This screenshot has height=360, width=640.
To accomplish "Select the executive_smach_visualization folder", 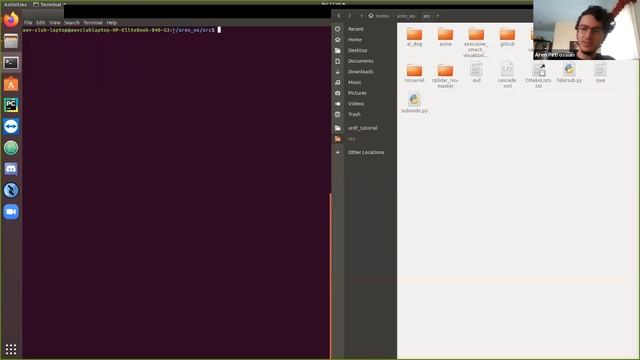I will 476,42.
